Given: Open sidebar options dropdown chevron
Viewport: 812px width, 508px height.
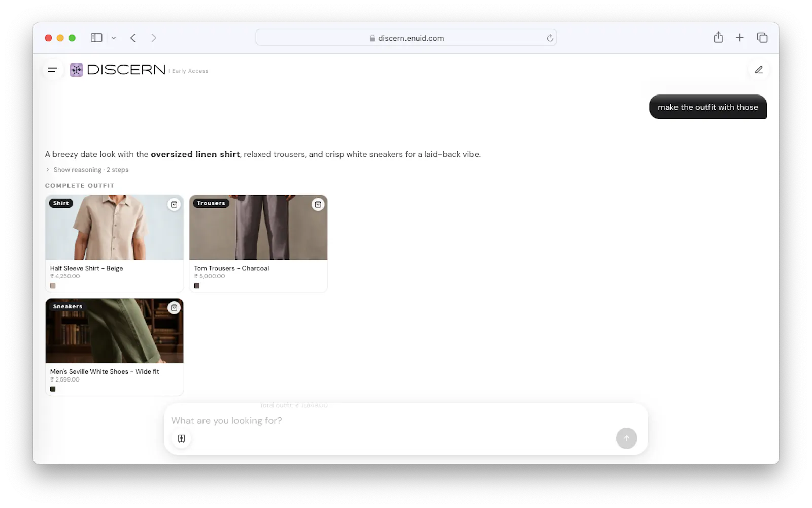Looking at the screenshot, I should point(114,38).
